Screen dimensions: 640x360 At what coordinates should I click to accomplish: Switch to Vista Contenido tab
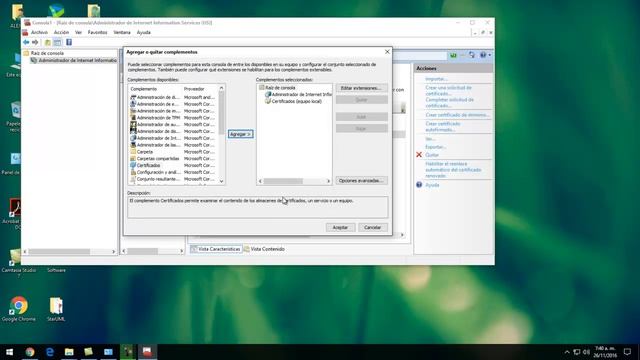(264, 249)
